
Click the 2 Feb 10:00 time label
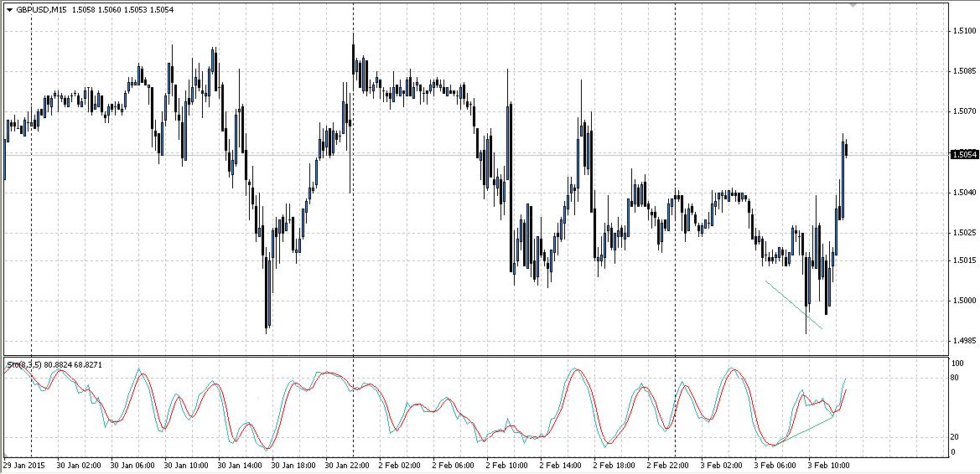coord(508,466)
